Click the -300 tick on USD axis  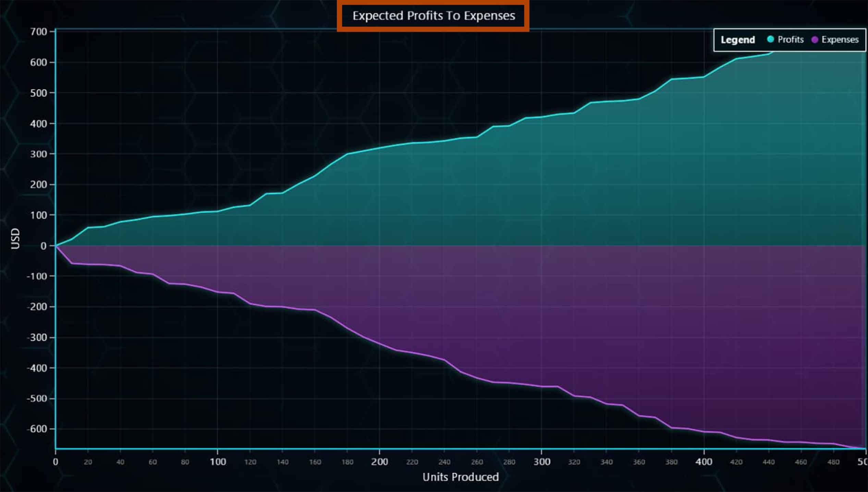point(37,337)
